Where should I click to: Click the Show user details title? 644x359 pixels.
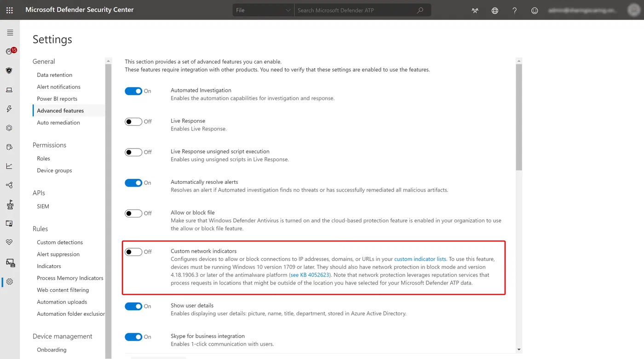pos(192,306)
